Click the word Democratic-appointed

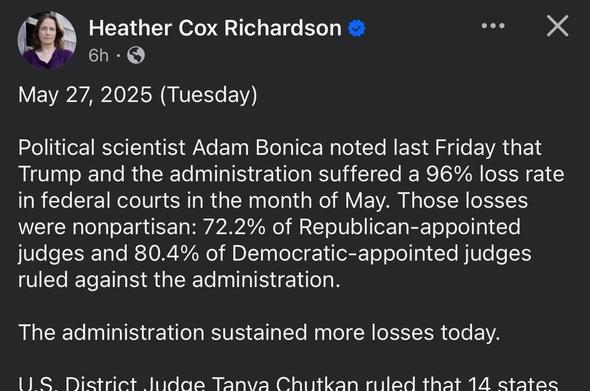click(345, 254)
